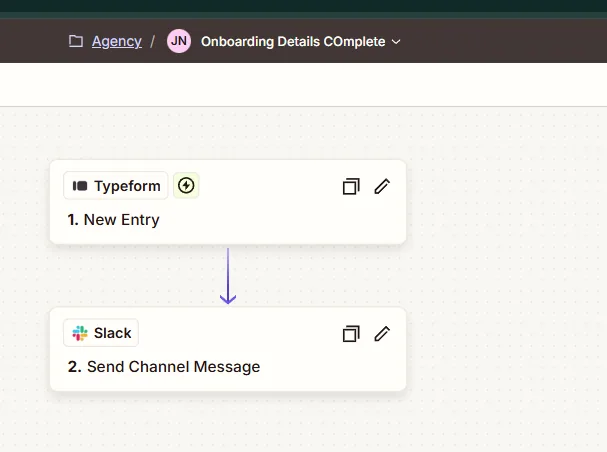The height and width of the screenshot is (452, 607).
Task: Click the Typeform app badge
Action: coord(116,186)
